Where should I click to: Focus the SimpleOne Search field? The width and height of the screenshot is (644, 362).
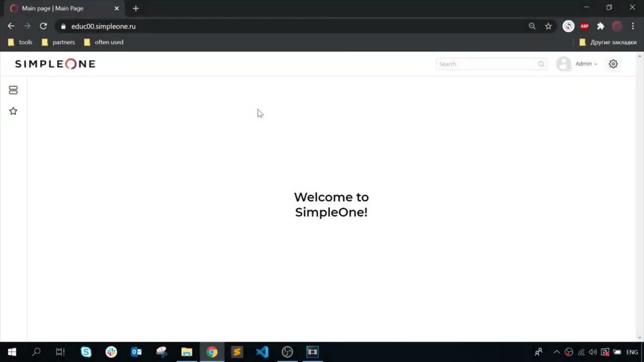tap(492, 64)
